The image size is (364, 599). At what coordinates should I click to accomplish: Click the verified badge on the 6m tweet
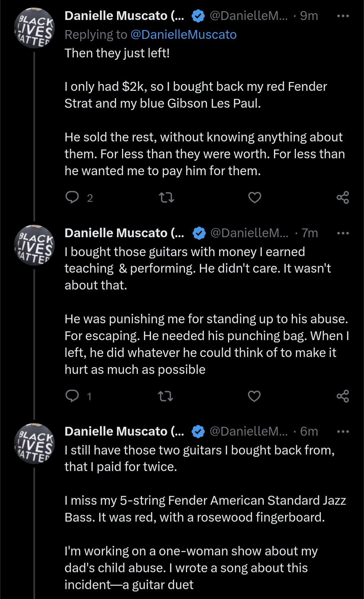198,432
